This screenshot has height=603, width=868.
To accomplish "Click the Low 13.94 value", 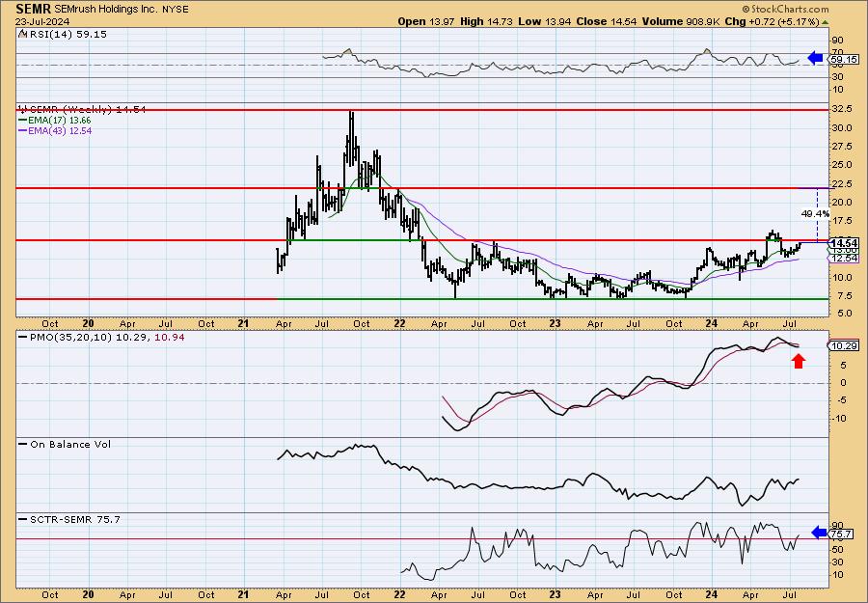I will [x=544, y=21].
